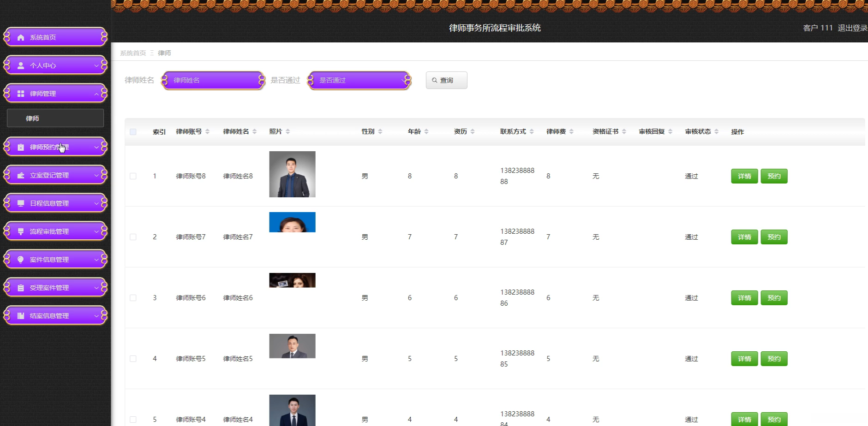Image resolution: width=868 pixels, height=426 pixels.
Task: Open the 是否通过 filter dropdown
Action: (359, 80)
